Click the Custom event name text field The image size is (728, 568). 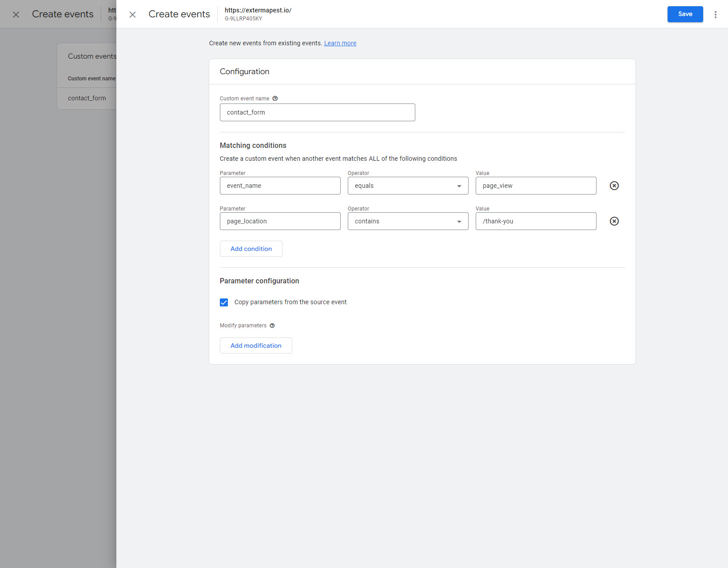point(317,112)
